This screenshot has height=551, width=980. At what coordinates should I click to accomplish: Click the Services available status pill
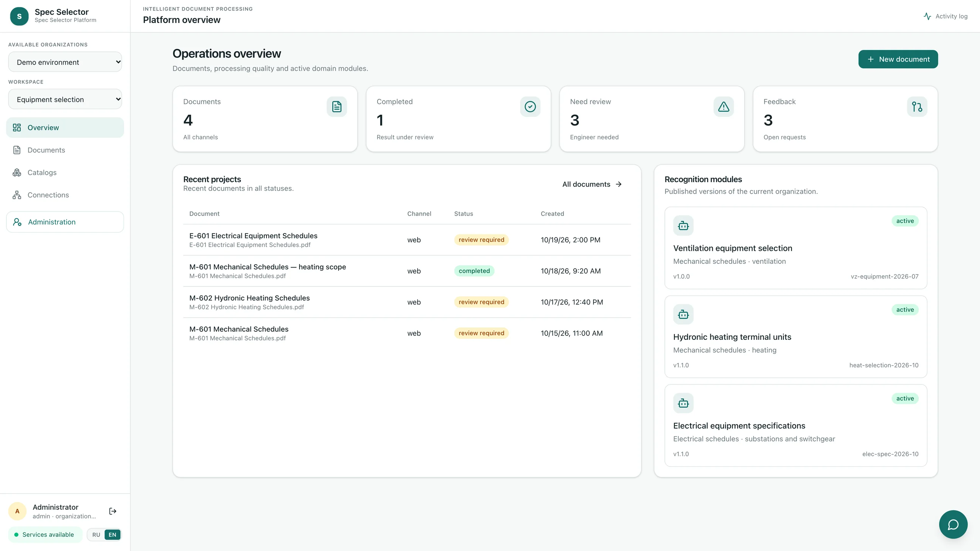(x=45, y=535)
